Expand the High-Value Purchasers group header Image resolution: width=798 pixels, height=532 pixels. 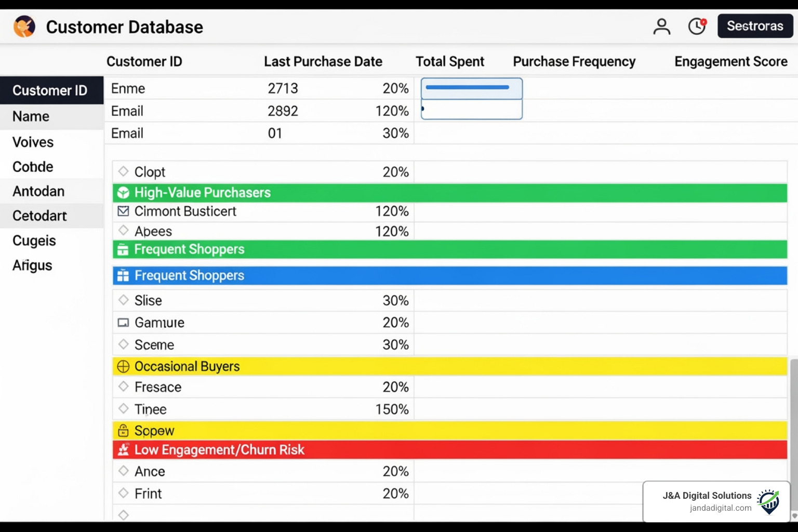click(x=450, y=193)
